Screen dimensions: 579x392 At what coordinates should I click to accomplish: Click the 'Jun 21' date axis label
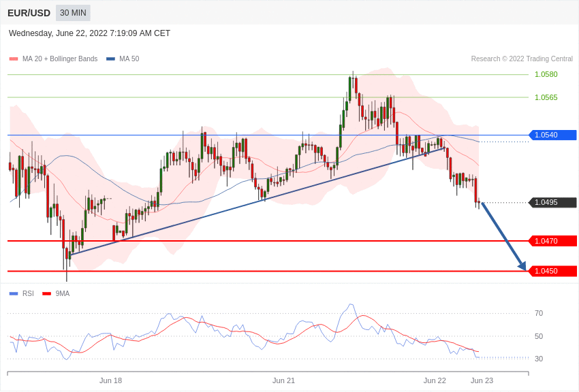[x=283, y=380]
